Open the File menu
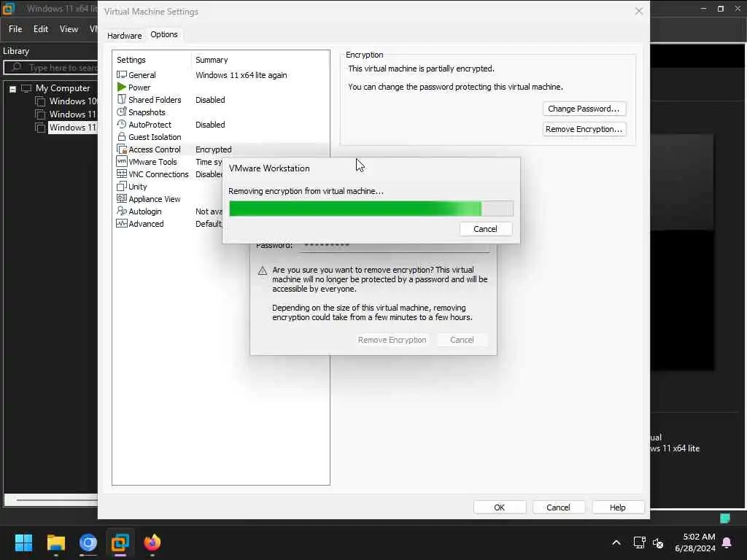 [x=15, y=29]
